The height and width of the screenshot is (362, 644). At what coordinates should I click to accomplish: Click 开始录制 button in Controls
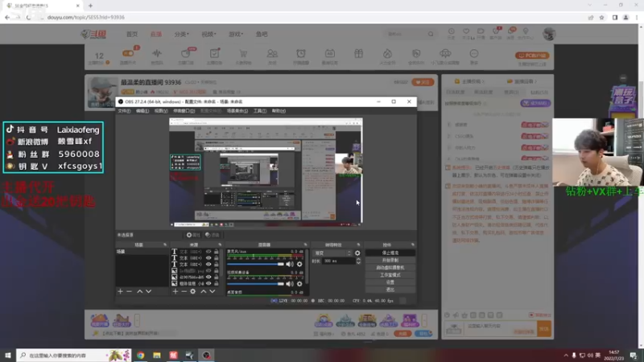pos(390,260)
